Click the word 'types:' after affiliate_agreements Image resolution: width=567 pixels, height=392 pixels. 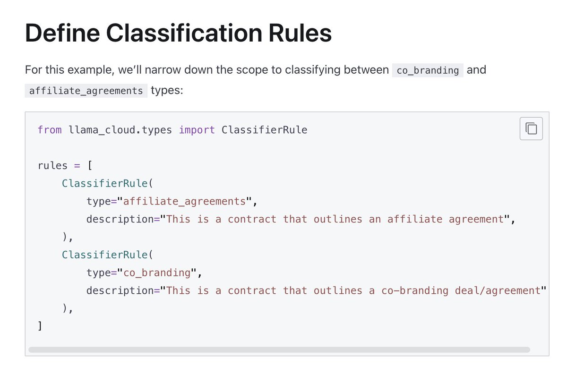pyautogui.click(x=166, y=90)
